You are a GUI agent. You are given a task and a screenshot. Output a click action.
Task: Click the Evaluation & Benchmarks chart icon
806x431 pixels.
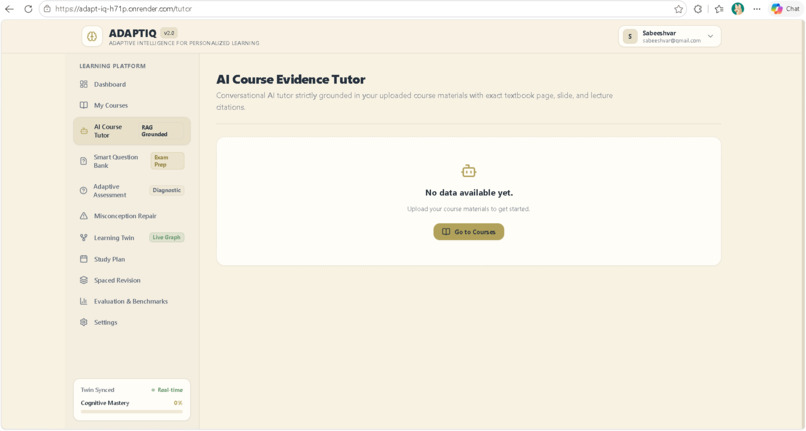(84, 301)
